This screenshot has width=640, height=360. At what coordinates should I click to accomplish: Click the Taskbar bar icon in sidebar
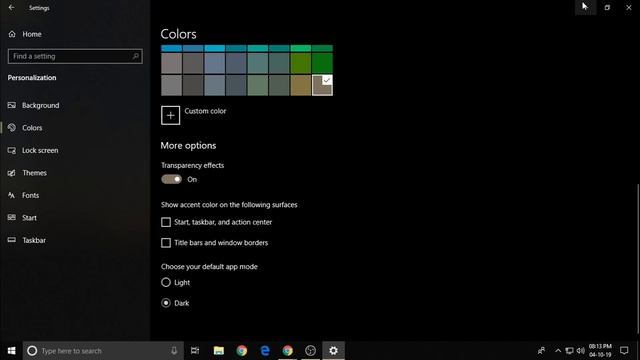pyautogui.click(x=12, y=240)
